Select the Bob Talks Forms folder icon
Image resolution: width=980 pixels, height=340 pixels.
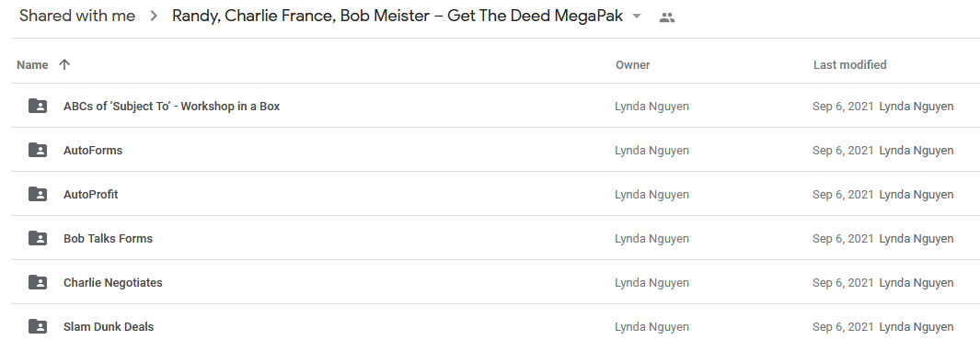38,238
